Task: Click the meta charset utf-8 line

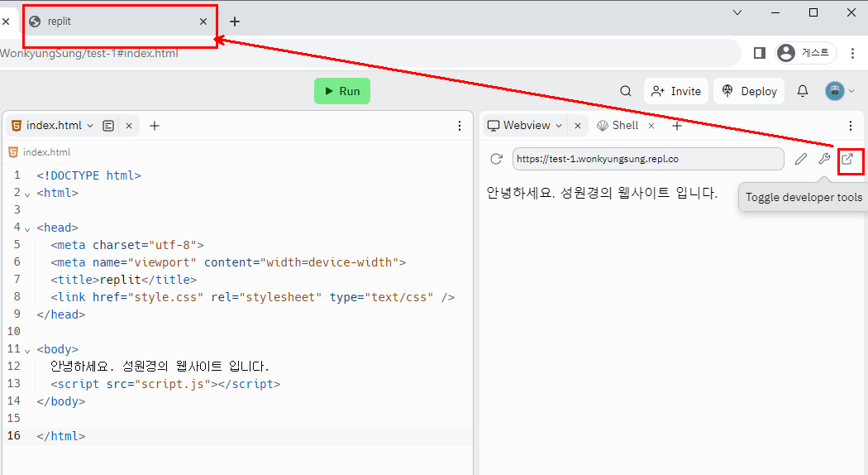Action: point(127,245)
